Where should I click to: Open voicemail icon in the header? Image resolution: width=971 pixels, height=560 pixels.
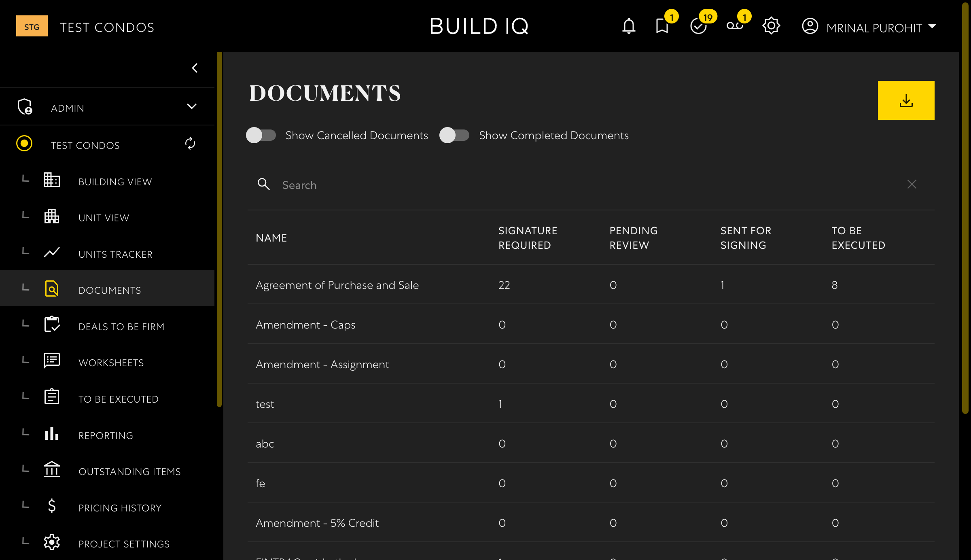(735, 26)
